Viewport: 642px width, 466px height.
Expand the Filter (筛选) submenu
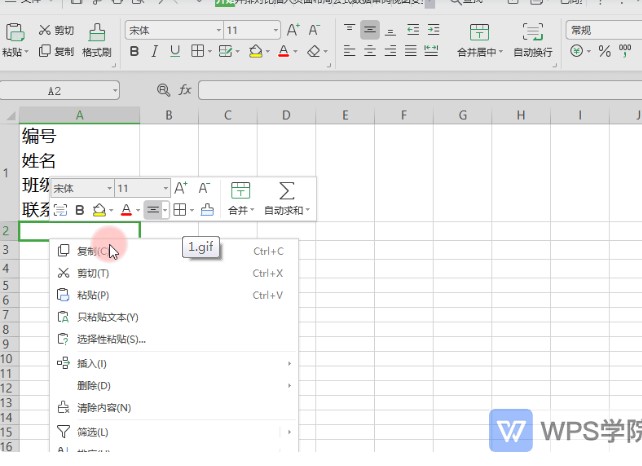[x=174, y=432]
